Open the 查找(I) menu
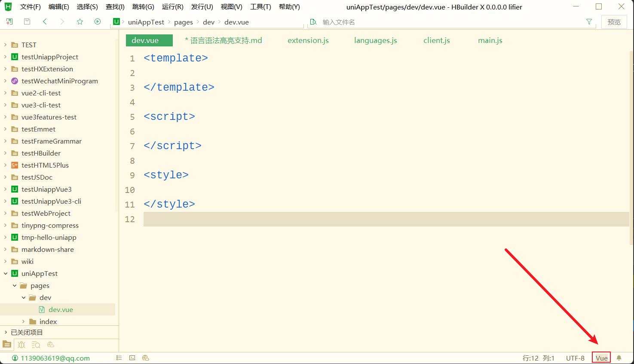This screenshot has height=364, width=634. point(115,7)
